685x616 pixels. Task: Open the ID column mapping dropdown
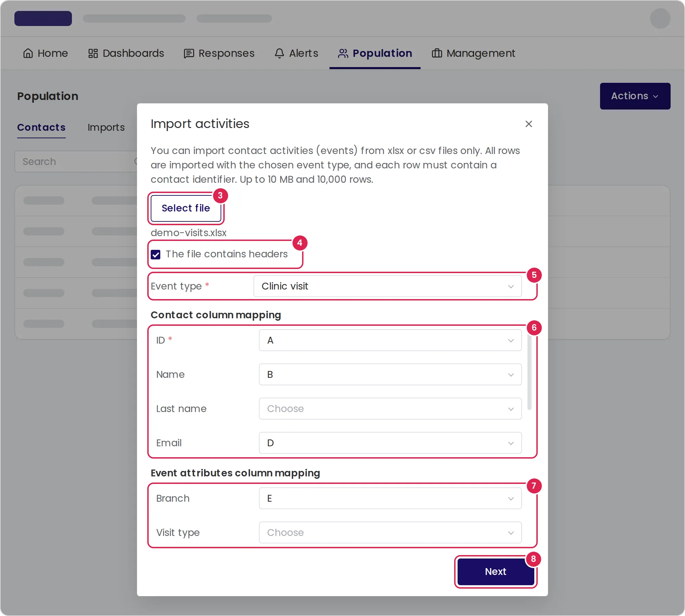(390, 340)
